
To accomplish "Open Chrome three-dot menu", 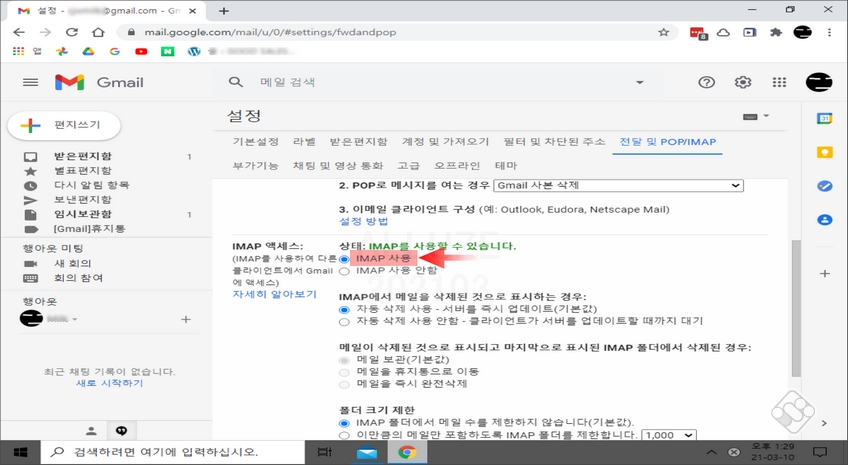I will point(829,32).
